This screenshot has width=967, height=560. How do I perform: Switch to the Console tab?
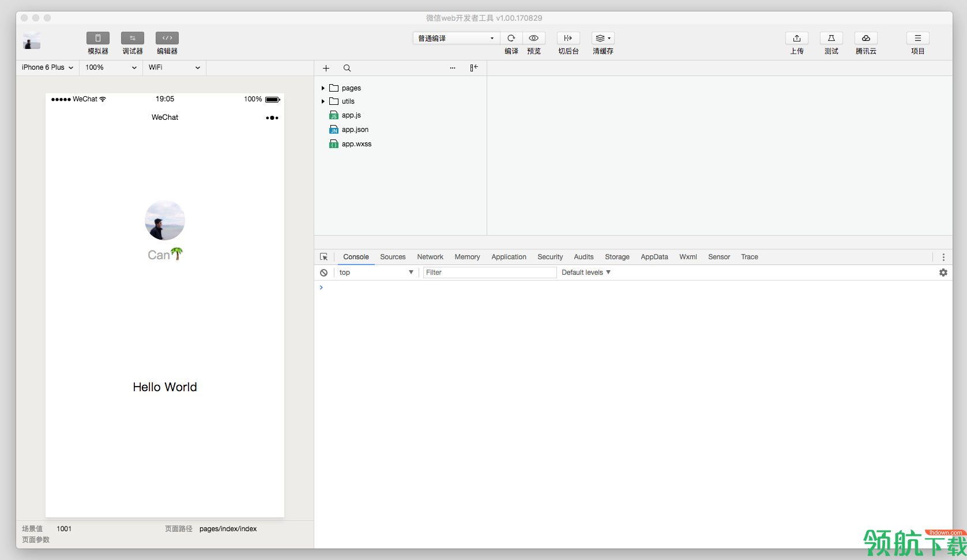[356, 257]
